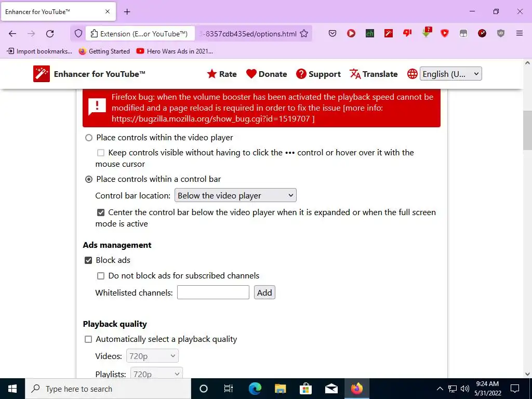Open the language selector dropdown

(450, 74)
